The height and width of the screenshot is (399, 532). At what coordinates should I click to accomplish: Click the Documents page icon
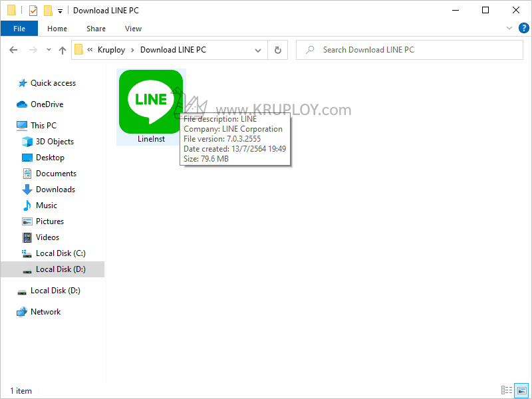[27, 174]
